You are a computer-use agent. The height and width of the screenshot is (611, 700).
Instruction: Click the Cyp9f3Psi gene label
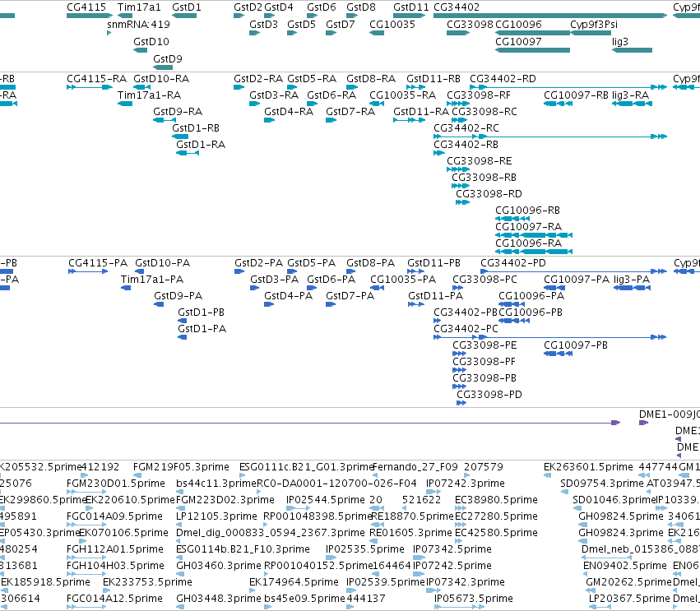594,24
